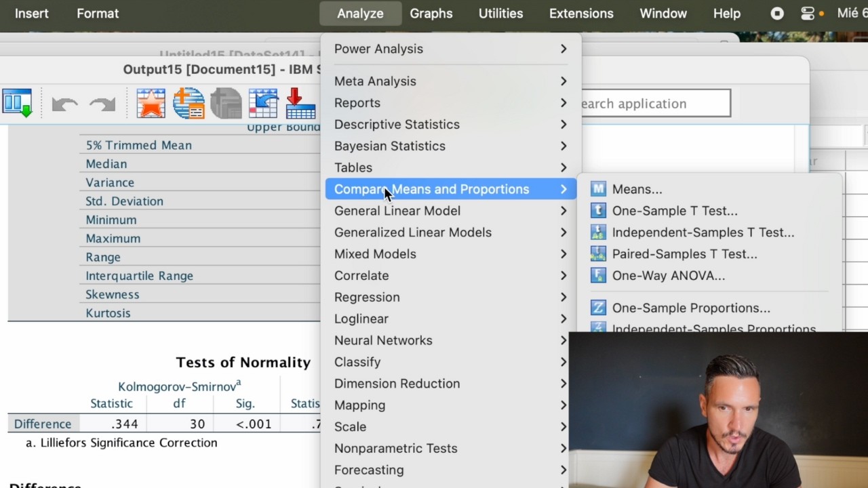This screenshot has height=488, width=868.
Task: Click the Means icon in the submenu
Action: 598,189
